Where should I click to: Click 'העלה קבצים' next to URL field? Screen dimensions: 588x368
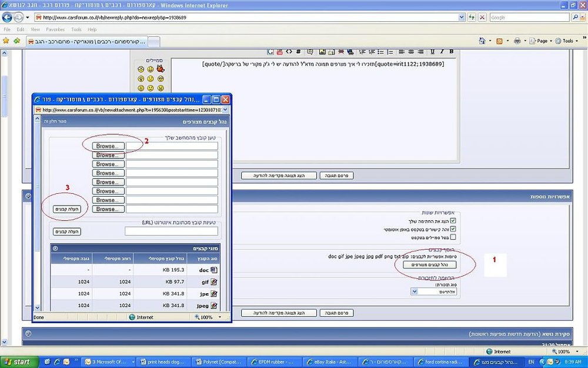coord(67,231)
